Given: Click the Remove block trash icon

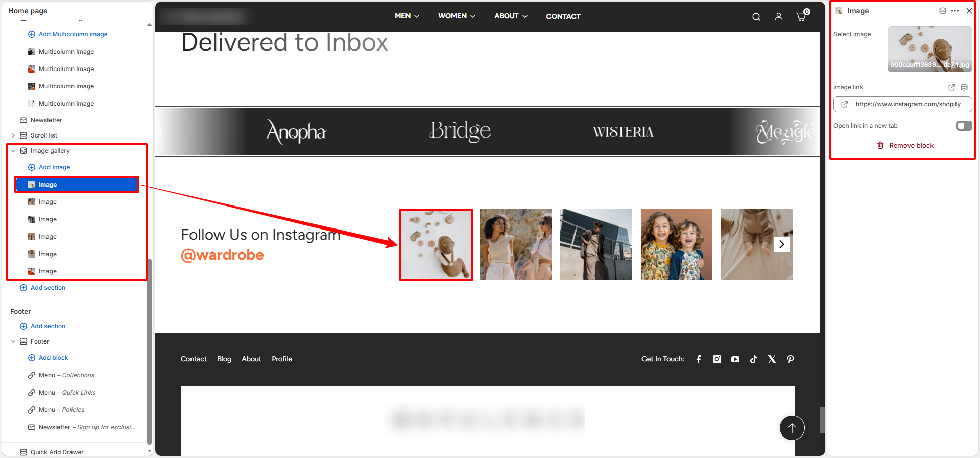Looking at the screenshot, I should click(x=880, y=146).
